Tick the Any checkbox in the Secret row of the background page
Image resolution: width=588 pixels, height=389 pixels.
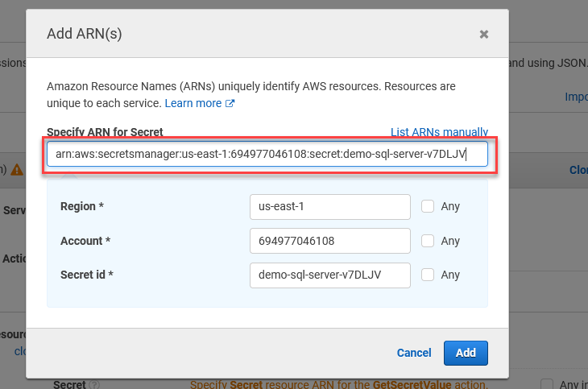coord(547,384)
